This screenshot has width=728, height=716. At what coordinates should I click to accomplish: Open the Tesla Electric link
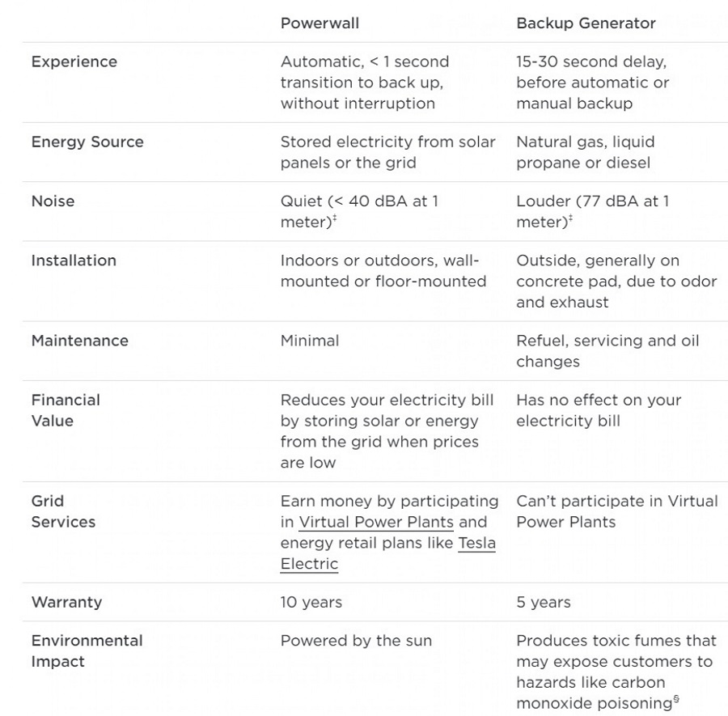coord(476,543)
